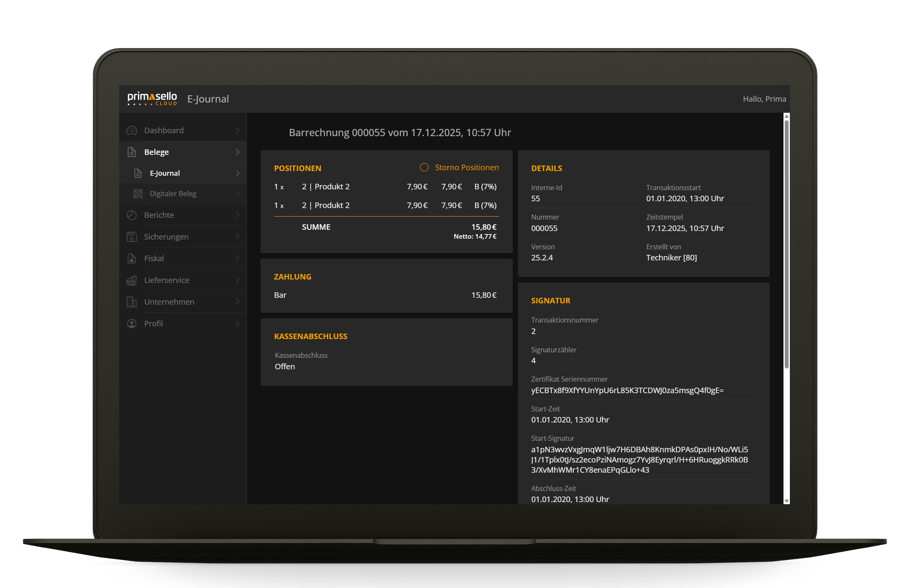Click the Dashboard speedometer icon
Screen dimensions: 912x588
[x=132, y=131]
